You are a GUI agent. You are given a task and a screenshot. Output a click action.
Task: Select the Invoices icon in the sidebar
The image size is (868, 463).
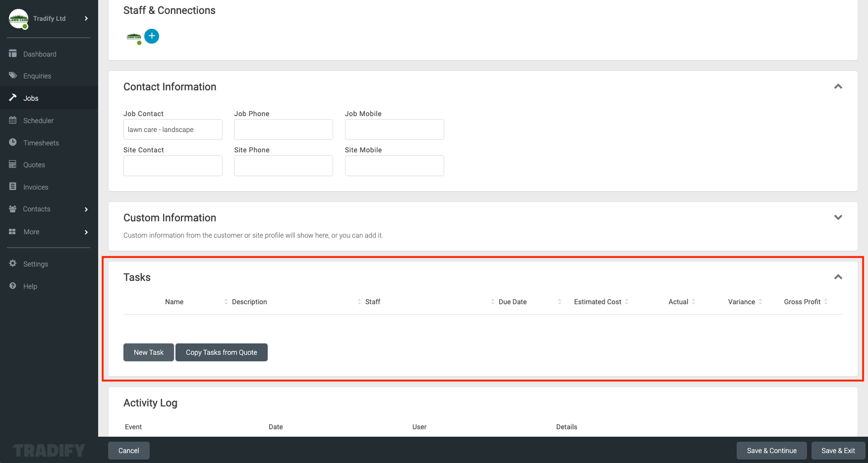point(12,187)
